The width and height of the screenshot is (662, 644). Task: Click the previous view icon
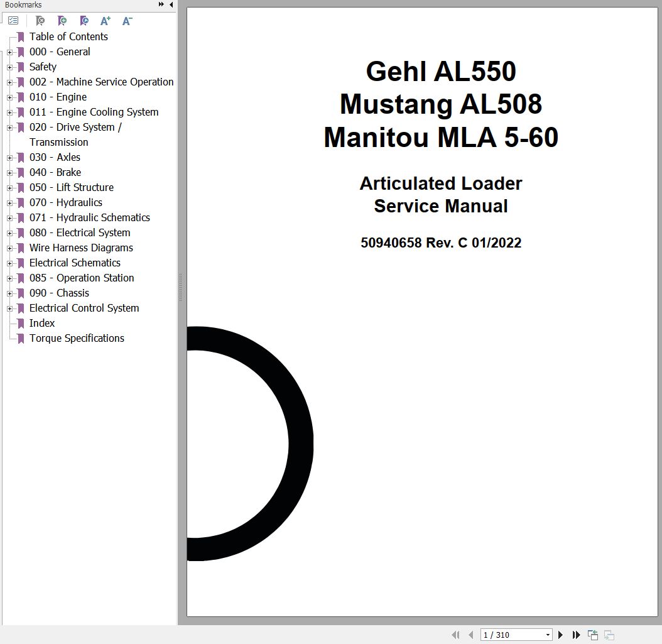(x=593, y=635)
